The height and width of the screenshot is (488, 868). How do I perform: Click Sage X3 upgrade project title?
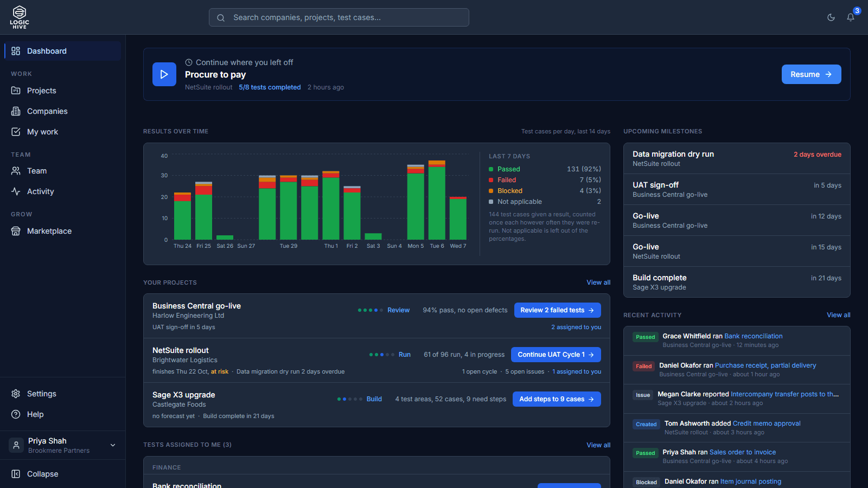(x=184, y=395)
